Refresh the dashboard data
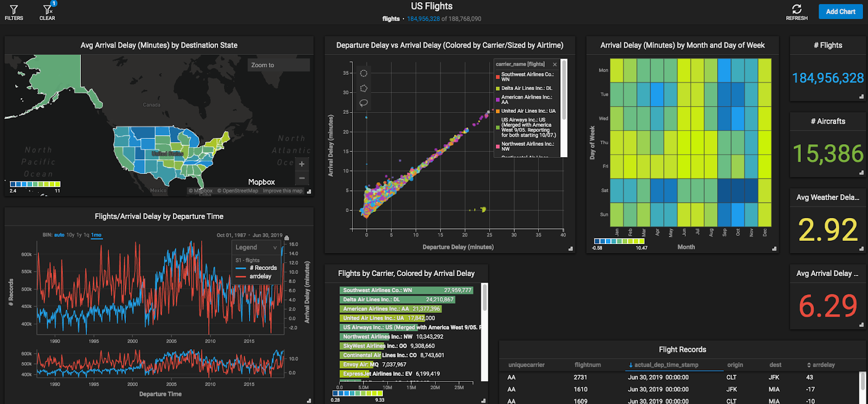 click(796, 12)
